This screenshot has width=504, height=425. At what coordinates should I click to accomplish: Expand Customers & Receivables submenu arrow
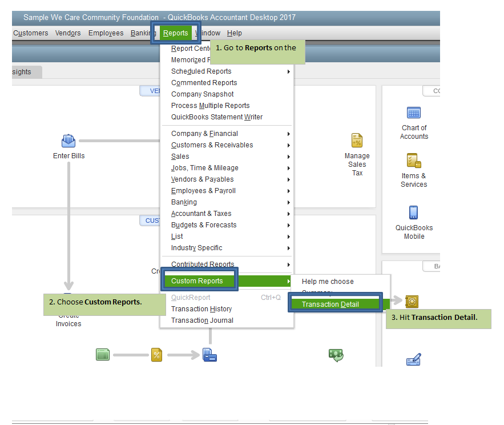coord(289,146)
